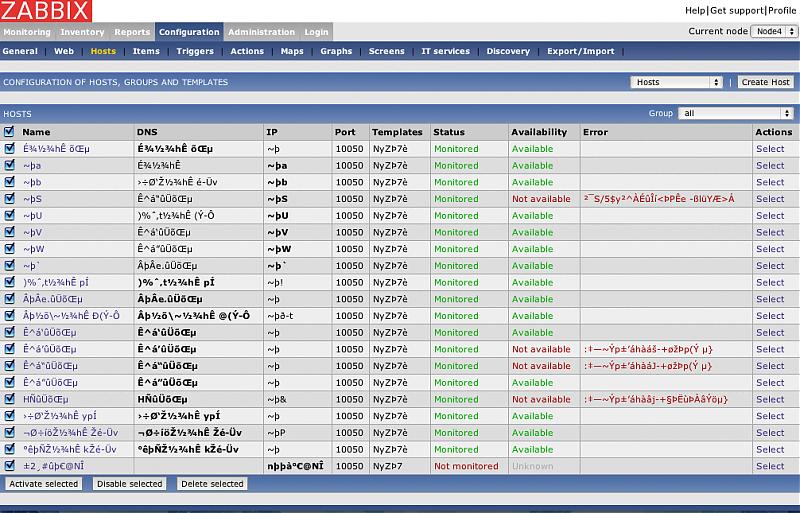Click Not monitored status in last row

(x=466, y=466)
